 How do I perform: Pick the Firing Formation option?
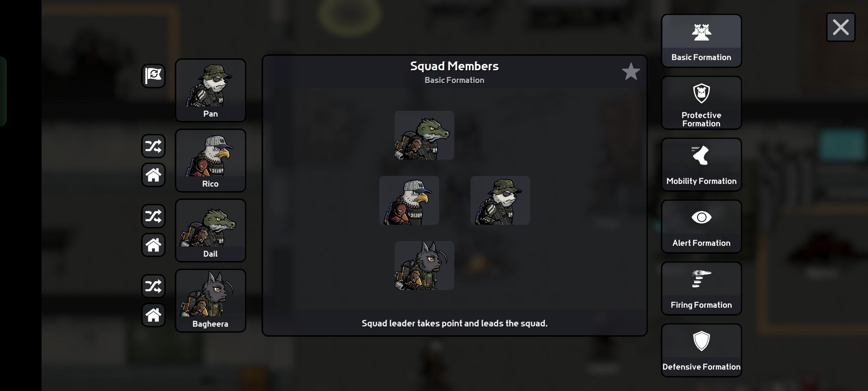[x=701, y=289]
